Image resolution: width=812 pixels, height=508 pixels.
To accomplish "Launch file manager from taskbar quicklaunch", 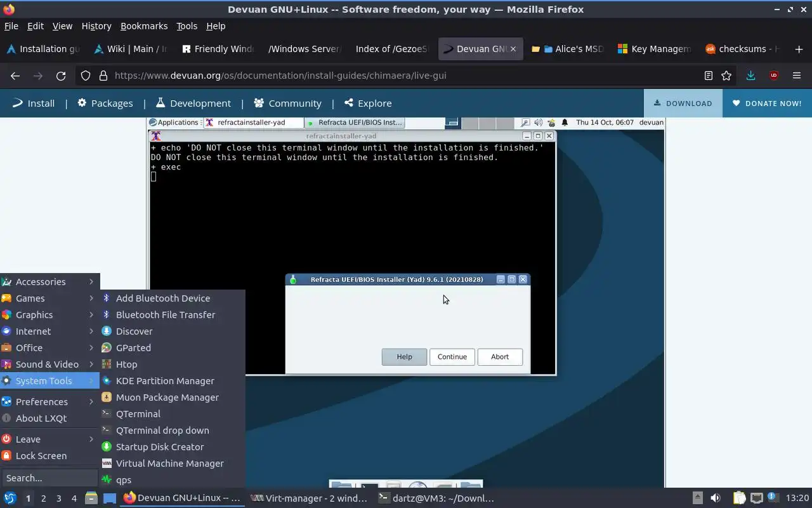I will coord(91,498).
